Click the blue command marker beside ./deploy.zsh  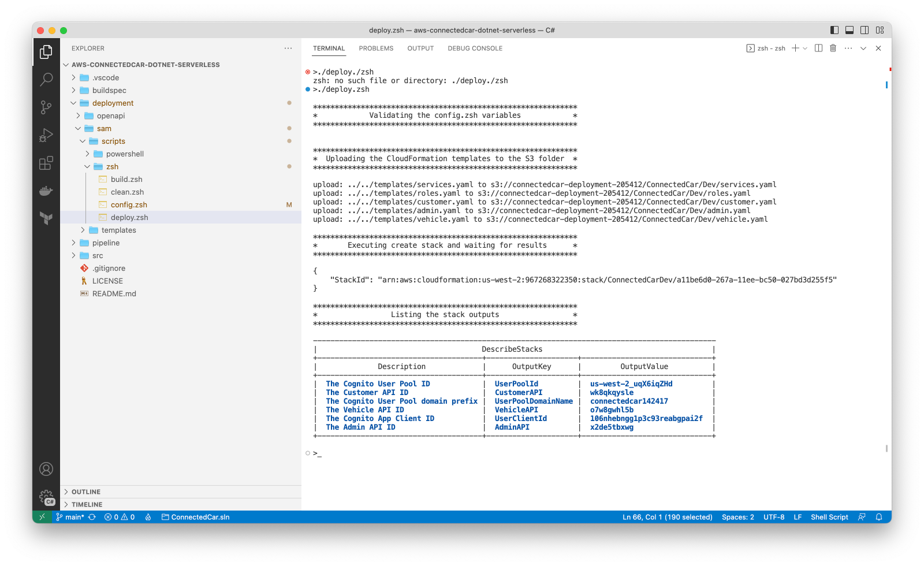click(x=308, y=90)
